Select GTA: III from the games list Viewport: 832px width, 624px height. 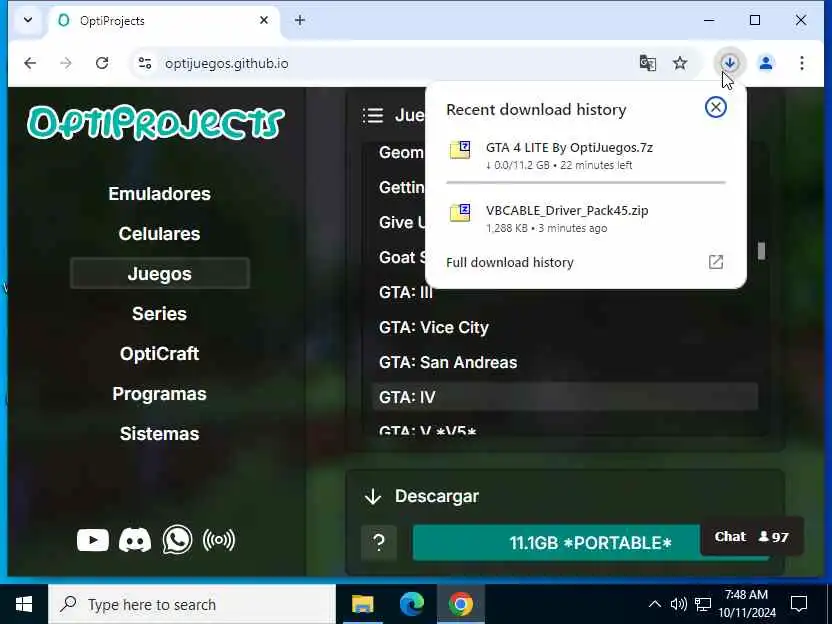(x=406, y=292)
